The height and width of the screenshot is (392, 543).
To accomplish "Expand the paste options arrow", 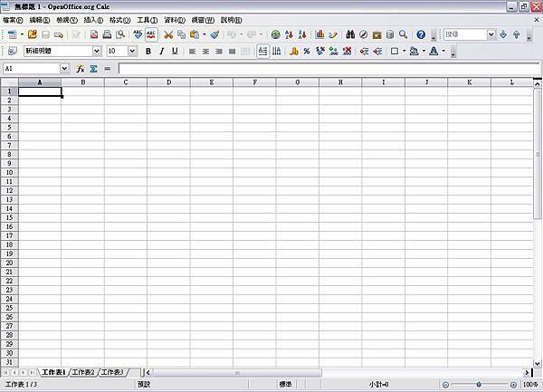I will (x=204, y=34).
